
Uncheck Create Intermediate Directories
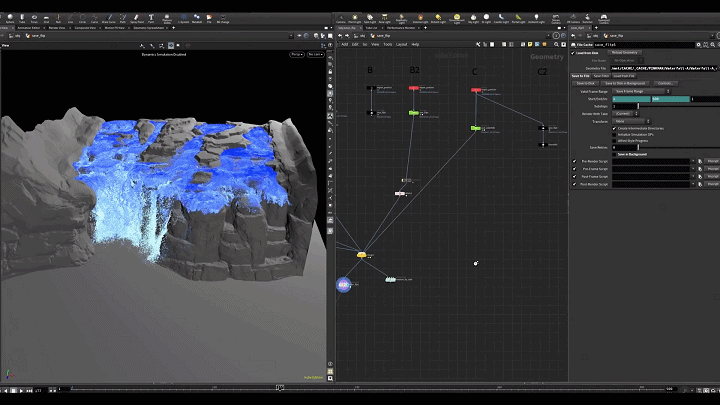pos(613,128)
